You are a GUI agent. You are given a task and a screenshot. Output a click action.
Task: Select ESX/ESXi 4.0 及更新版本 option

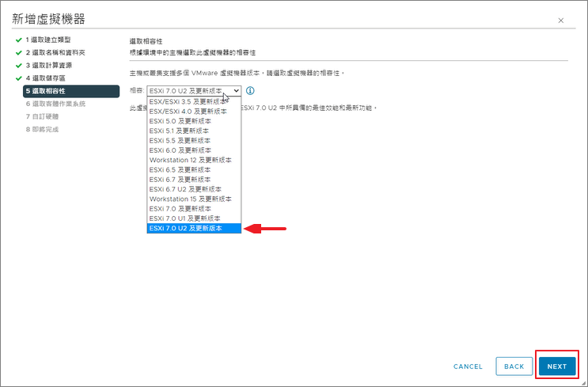pyautogui.click(x=194, y=112)
